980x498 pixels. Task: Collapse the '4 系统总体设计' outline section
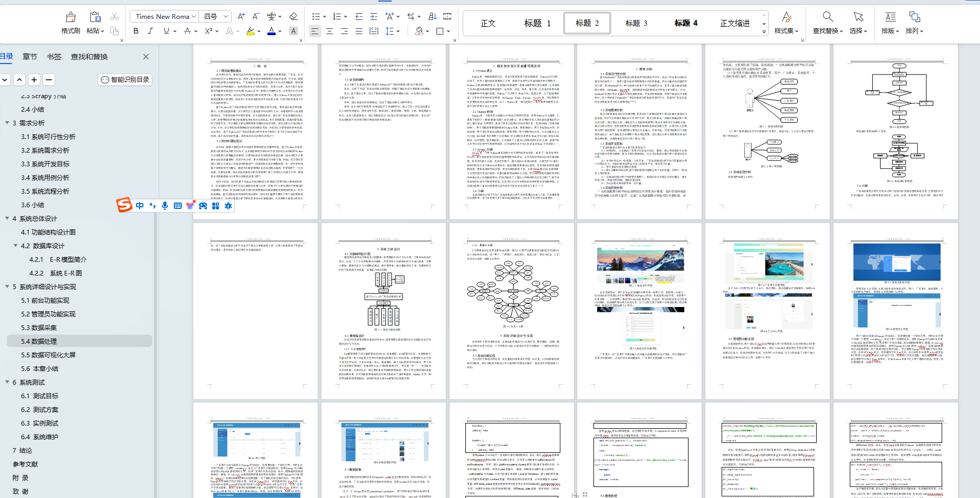[x=7, y=218]
